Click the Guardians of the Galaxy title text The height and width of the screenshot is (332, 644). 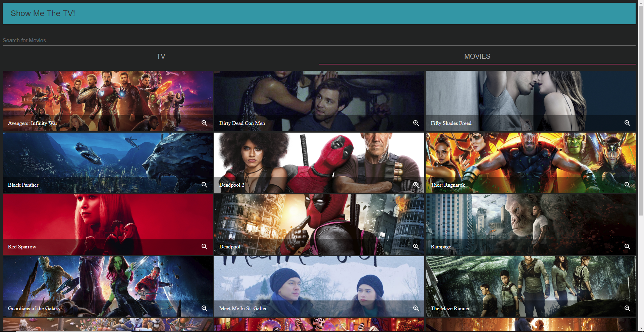pyautogui.click(x=34, y=309)
